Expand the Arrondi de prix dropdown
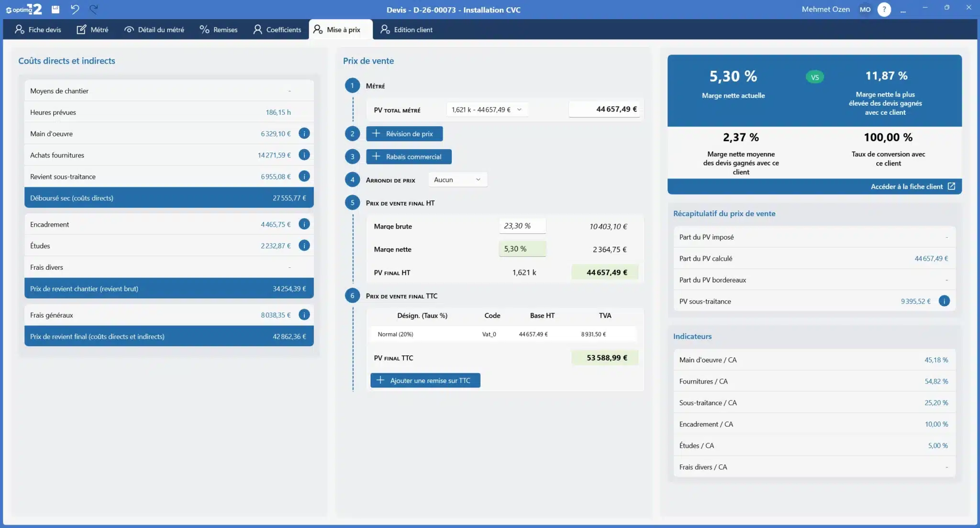 click(x=457, y=180)
